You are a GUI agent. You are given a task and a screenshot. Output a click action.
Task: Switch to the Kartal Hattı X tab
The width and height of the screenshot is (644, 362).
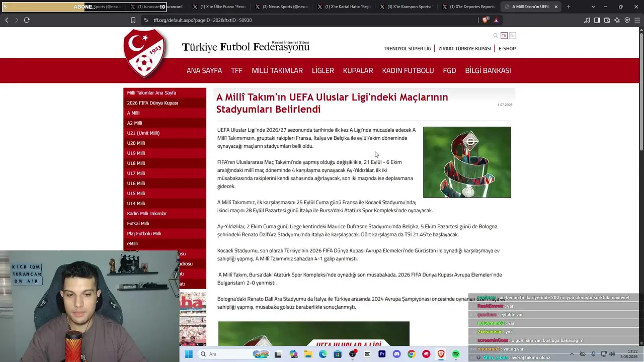344,7
